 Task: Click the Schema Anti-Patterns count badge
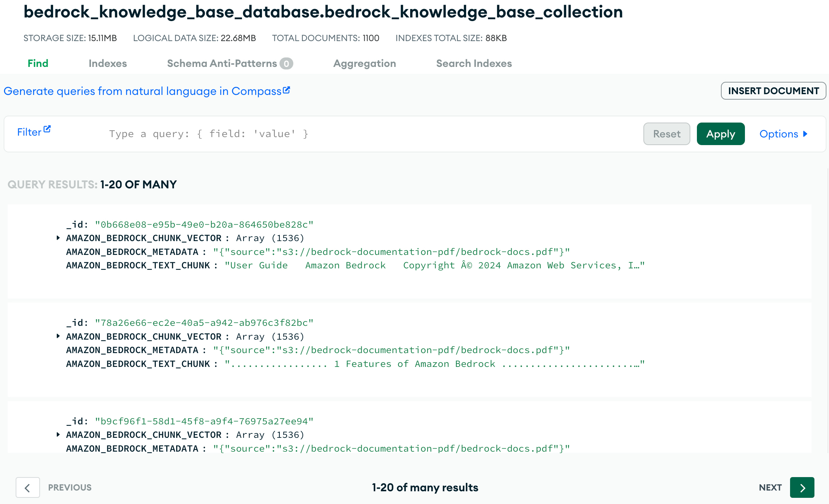(x=286, y=64)
